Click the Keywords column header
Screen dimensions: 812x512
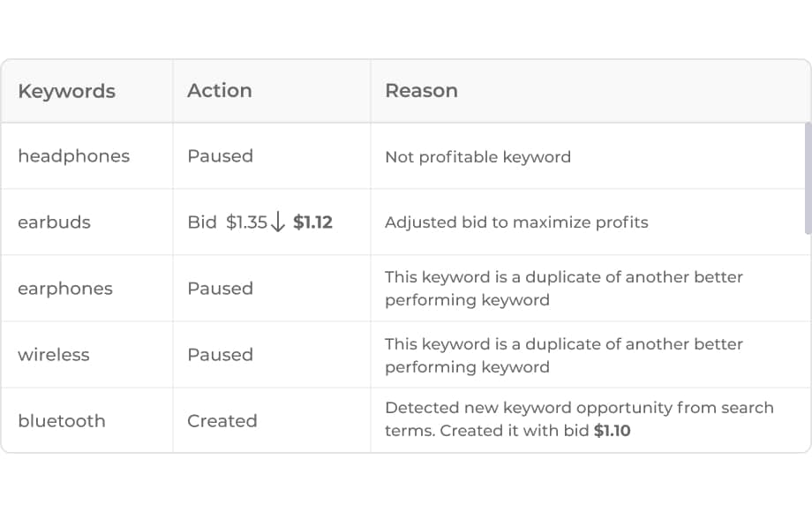(x=66, y=91)
